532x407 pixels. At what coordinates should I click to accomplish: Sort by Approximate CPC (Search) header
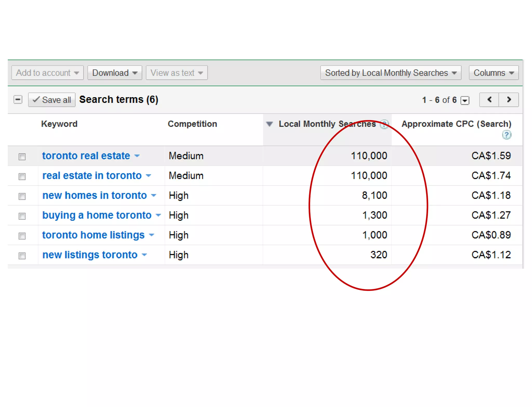pyautogui.click(x=456, y=124)
